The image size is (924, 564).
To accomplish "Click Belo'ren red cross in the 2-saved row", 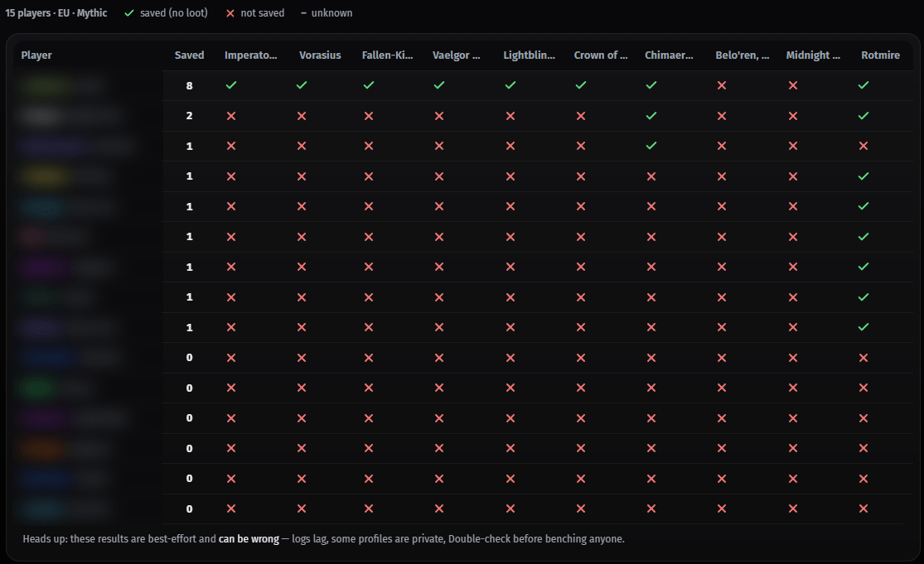I will [x=722, y=116].
